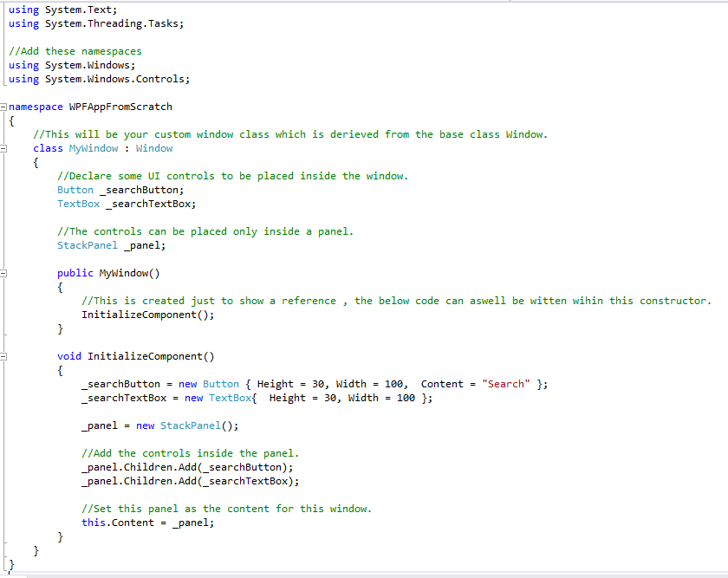Click 'MyWindow' in the class declaration
Image resolution: width=728 pixels, height=578 pixels.
(94, 148)
